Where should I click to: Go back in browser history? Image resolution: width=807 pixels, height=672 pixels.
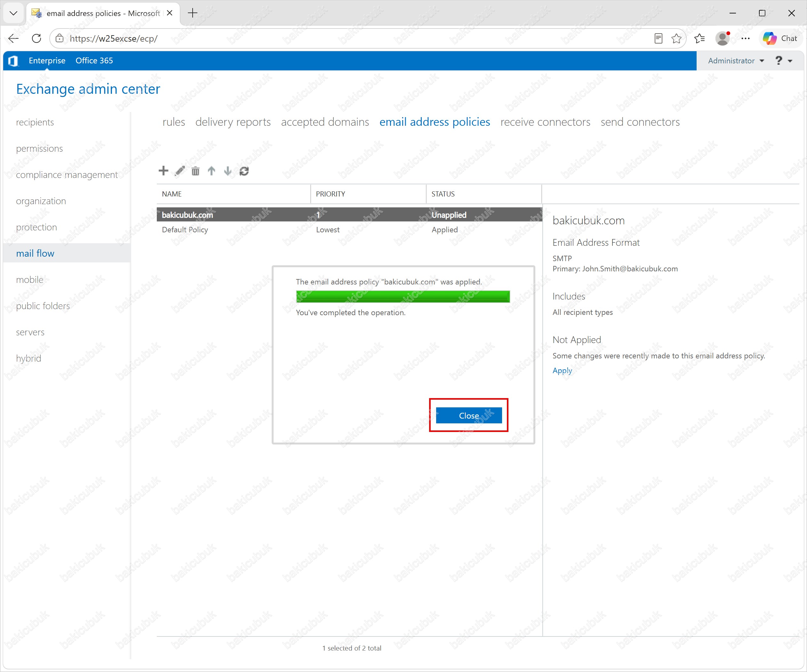pos(13,38)
